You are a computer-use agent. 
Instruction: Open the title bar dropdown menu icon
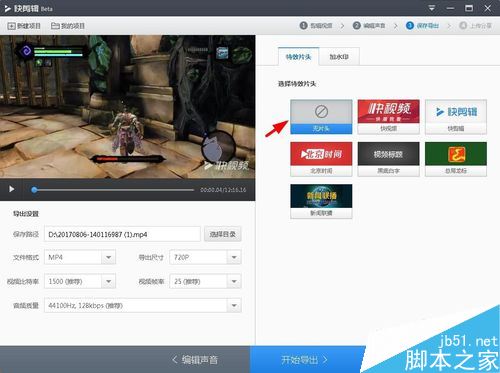(432, 8)
